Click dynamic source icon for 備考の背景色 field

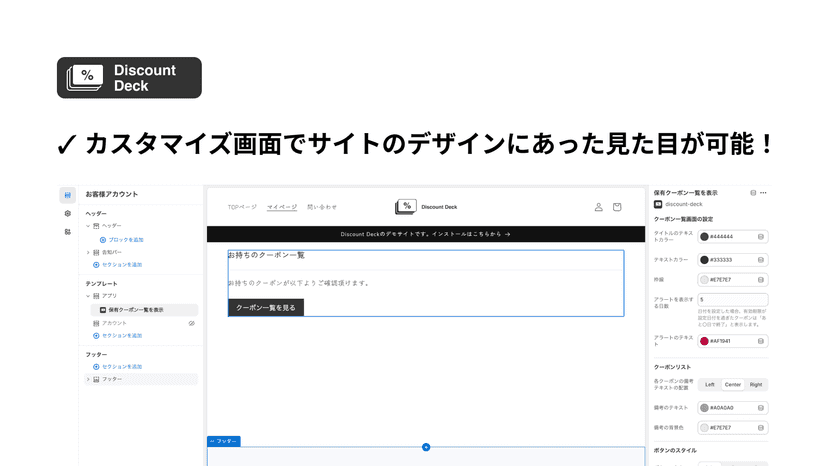tap(761, 428)
